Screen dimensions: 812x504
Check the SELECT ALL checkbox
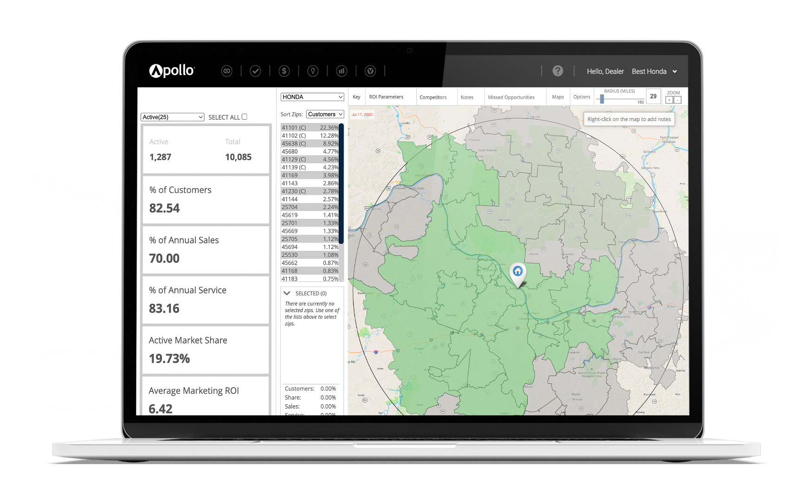[245, 117]
